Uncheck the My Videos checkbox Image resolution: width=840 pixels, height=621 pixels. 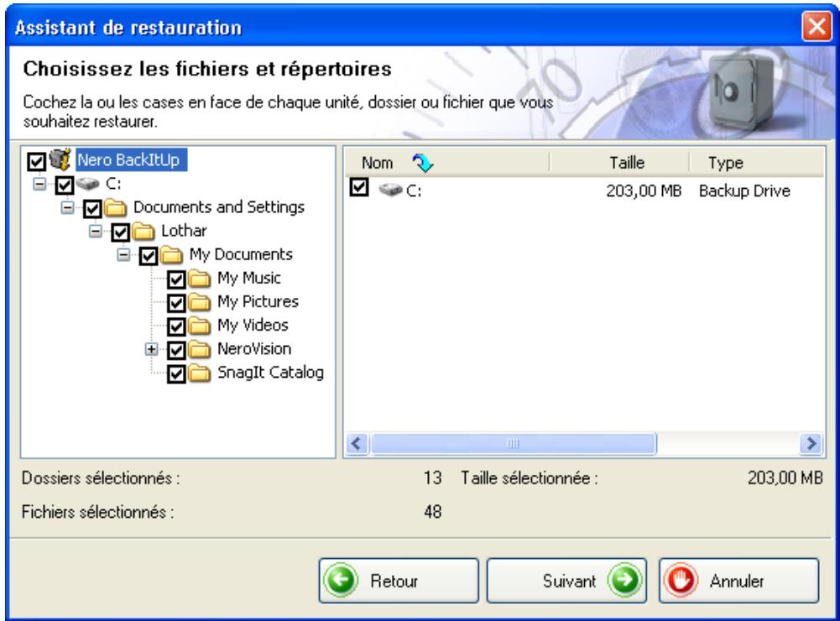click(176, 326)
